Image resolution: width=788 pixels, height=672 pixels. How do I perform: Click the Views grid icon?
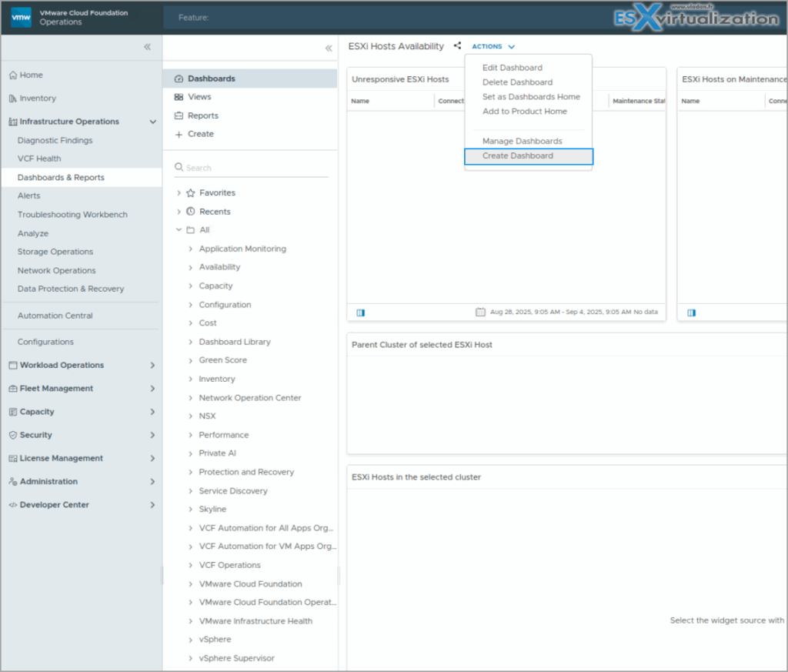[179, 97]
